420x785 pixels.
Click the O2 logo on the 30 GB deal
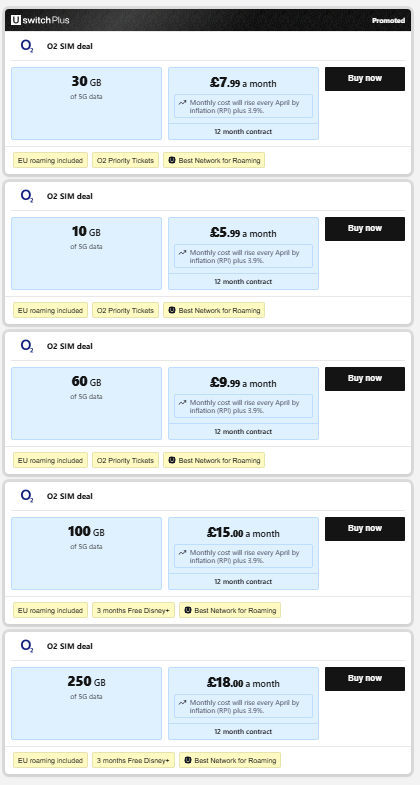[27, 47]
